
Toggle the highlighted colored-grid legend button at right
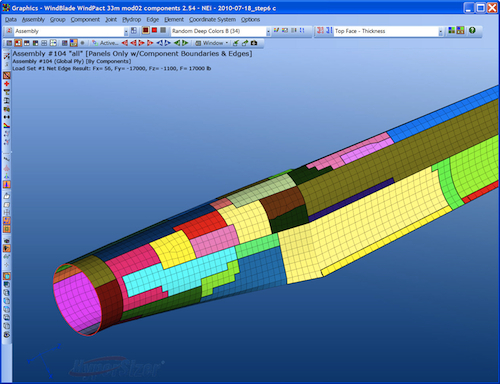[x=460, y=30]
